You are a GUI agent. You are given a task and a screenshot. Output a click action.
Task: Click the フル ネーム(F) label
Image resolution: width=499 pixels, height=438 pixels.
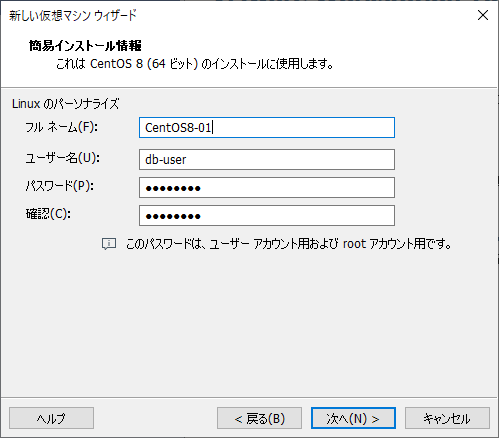click(x=62, y=127)
